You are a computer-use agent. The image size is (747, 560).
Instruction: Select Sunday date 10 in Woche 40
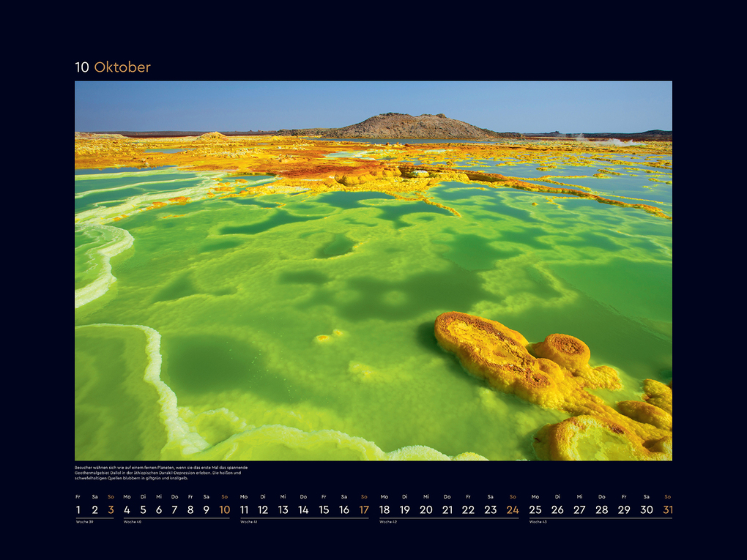pyautogui.click(x=224, y=508)
